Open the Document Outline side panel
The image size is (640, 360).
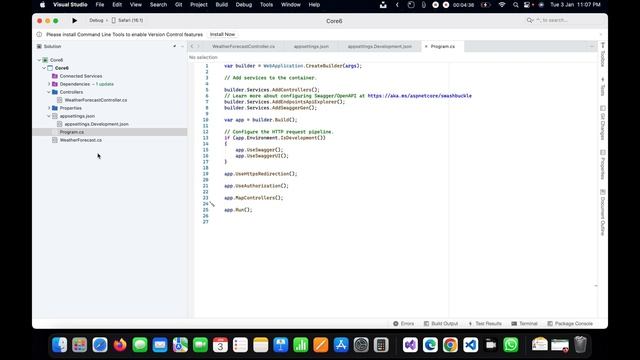[x=602, y=213]
